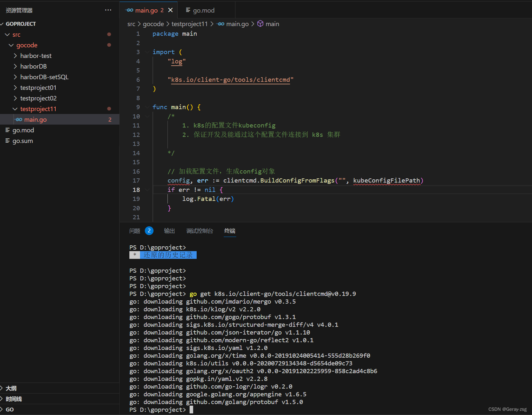Select the 终端 (Terminal) panel tab
This screenshot has width=532, height=415.
pos(230,231)
